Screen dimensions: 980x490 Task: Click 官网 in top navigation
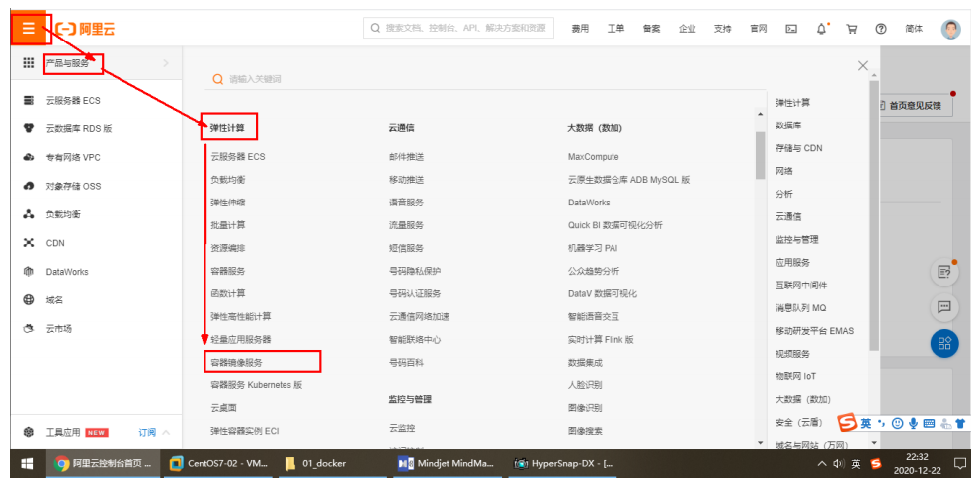point(759,29)
